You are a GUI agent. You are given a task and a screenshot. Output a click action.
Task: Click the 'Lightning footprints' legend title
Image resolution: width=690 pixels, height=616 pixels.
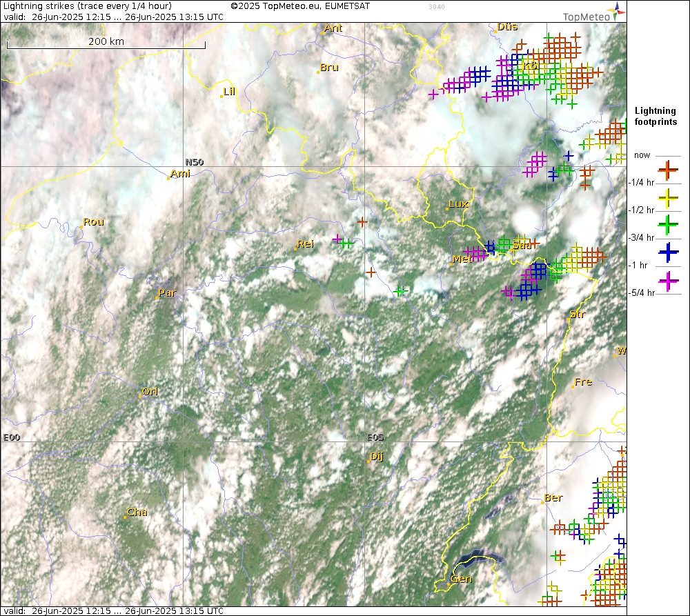coord(655,116)
